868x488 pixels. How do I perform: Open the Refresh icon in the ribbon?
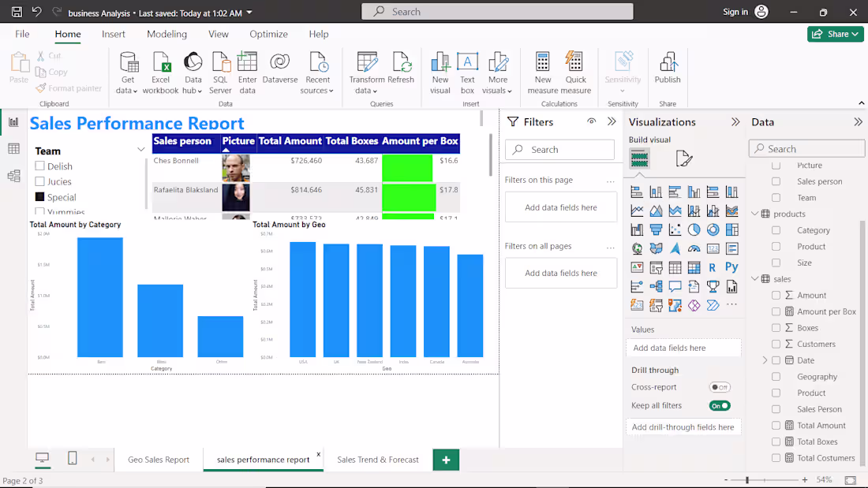pos(402,69)
